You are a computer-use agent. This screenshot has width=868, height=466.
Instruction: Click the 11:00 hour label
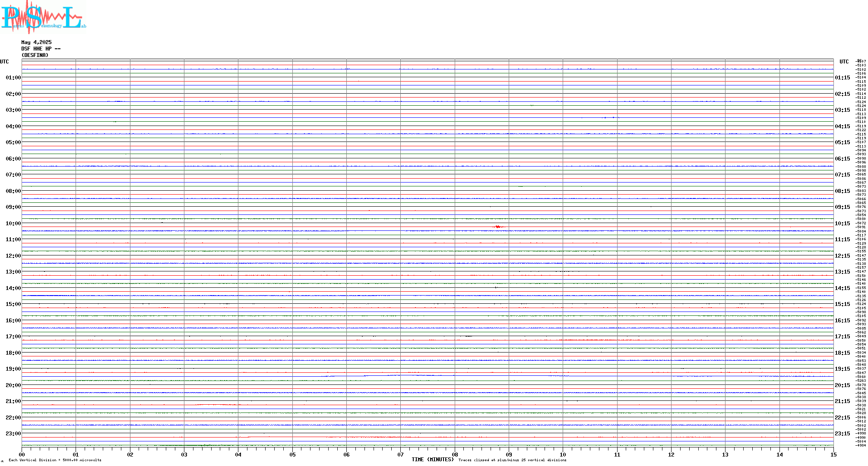[x=13, y=239]
